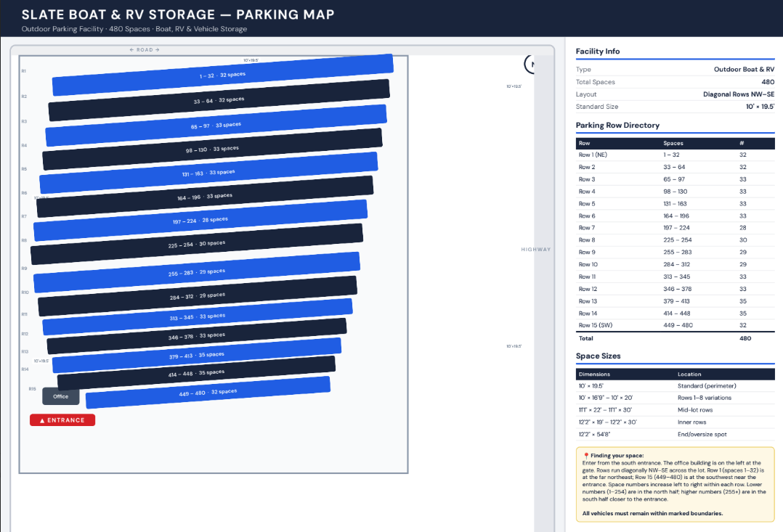Select parking row 197 – 224 on map
The image size is (783, 532).
[200, 221]
